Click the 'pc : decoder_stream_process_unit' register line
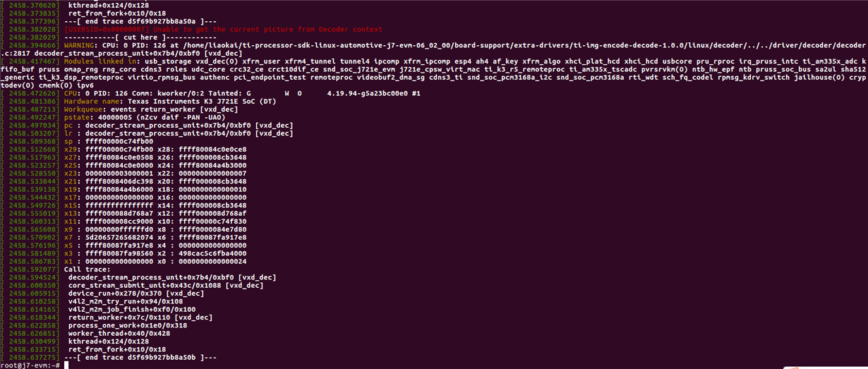This screenshot has width=868, height=369. tap(178, 125)
